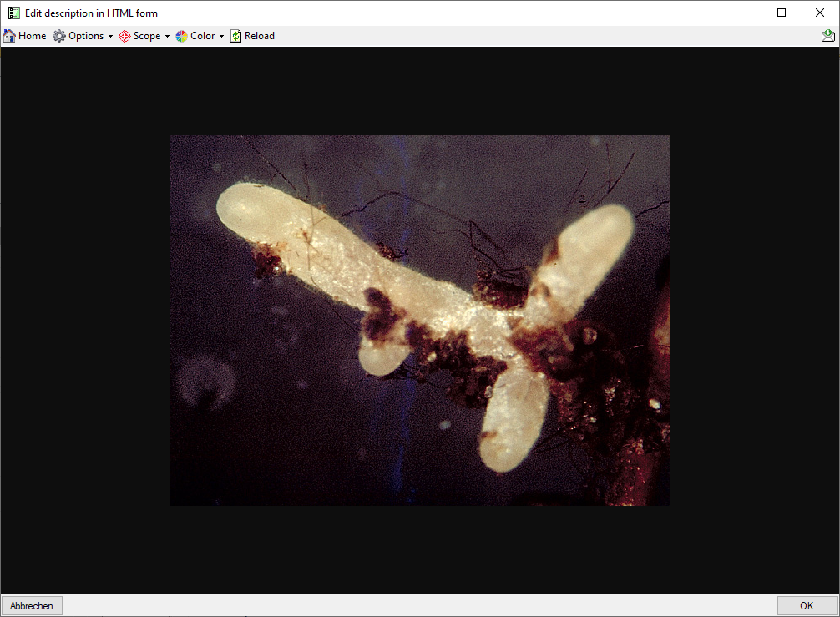Open the Scope menu label

tap(147, 36)
